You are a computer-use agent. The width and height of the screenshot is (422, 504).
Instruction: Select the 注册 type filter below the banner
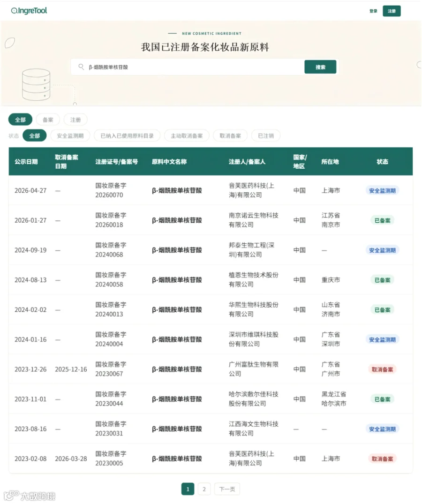tap(75, 120)
